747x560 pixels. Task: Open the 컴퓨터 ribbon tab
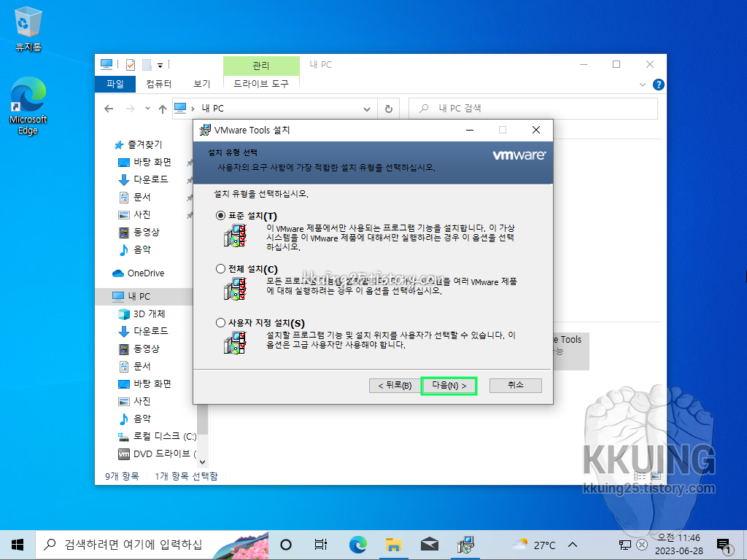coord(158,84)
